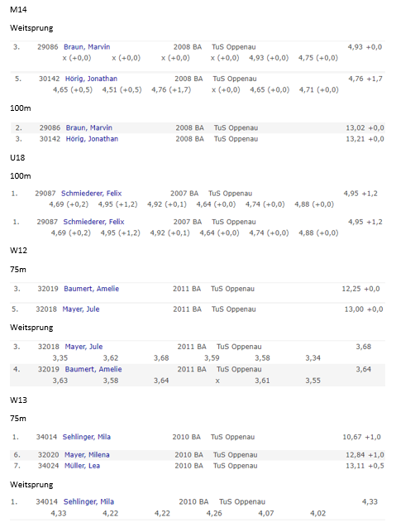Open the Mayer, Milena athlete link
Image resolution: width=396 pixels, height=532 pixels.
click(87, 455)
